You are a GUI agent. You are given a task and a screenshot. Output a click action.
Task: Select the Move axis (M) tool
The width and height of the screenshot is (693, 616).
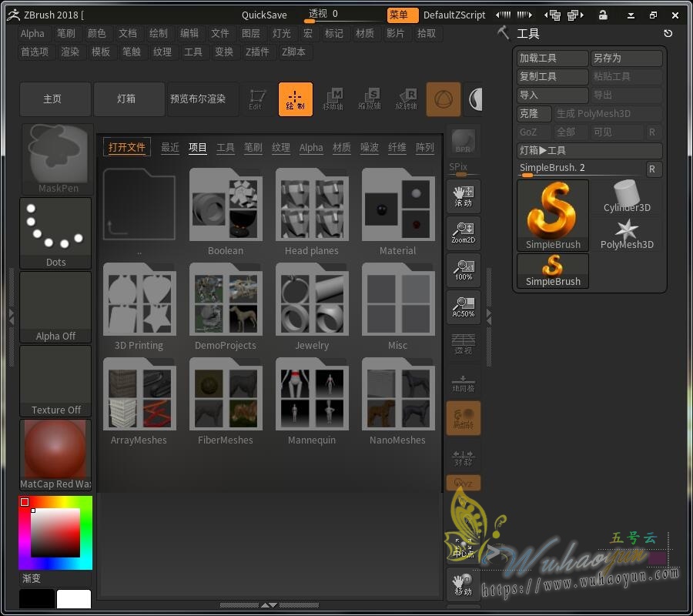(x=333, y=99)
